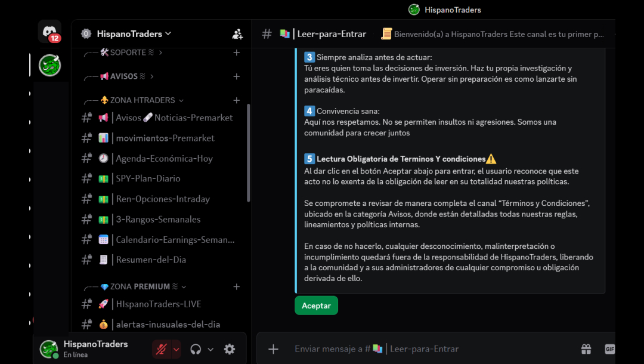This screenshot has height=364, width=644.
Task: Click the page icon of Resumen-del-Dia
Action: tap(104, 260)
